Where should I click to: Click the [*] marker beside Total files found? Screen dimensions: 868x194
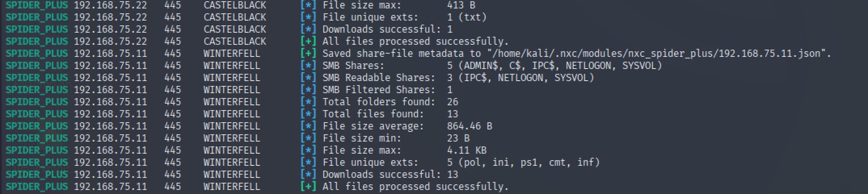point(308,114)
